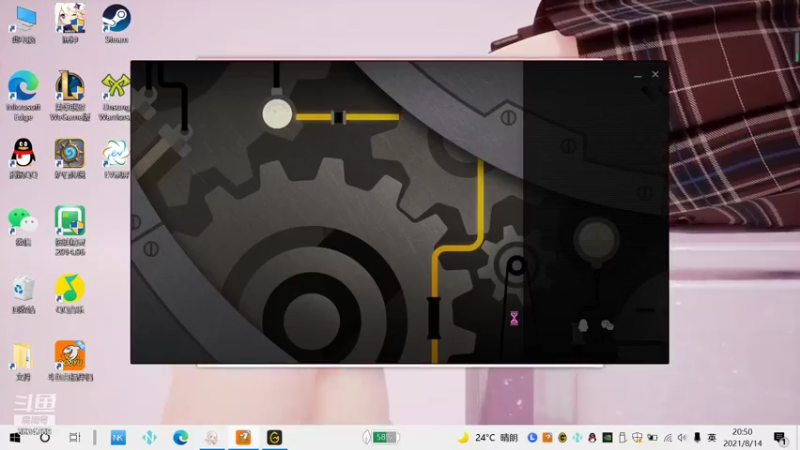Click the QQ penguin tray icon

592,438
